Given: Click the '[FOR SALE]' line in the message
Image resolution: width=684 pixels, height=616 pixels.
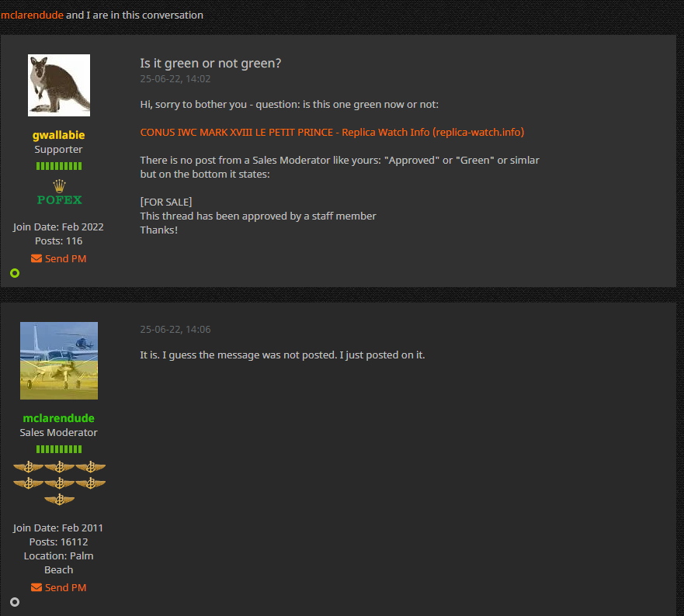Looking at the screenshot, I should [166, 202].
